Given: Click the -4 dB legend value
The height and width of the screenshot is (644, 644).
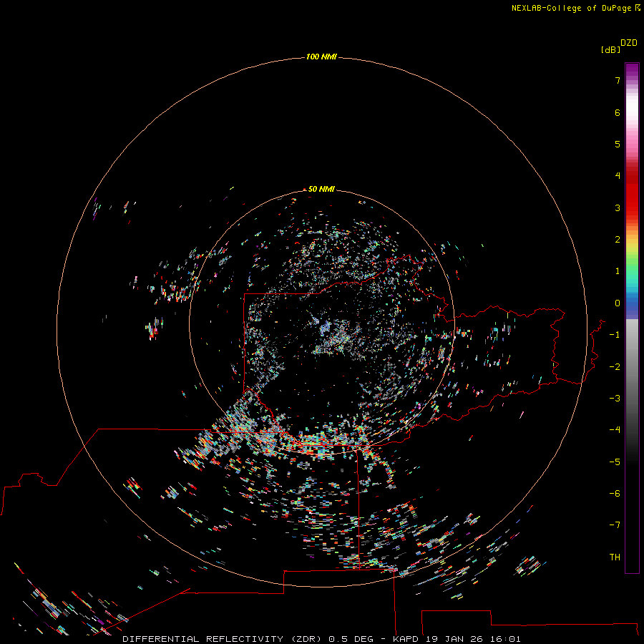Looking at the screenshot, I should coord(615,429).
